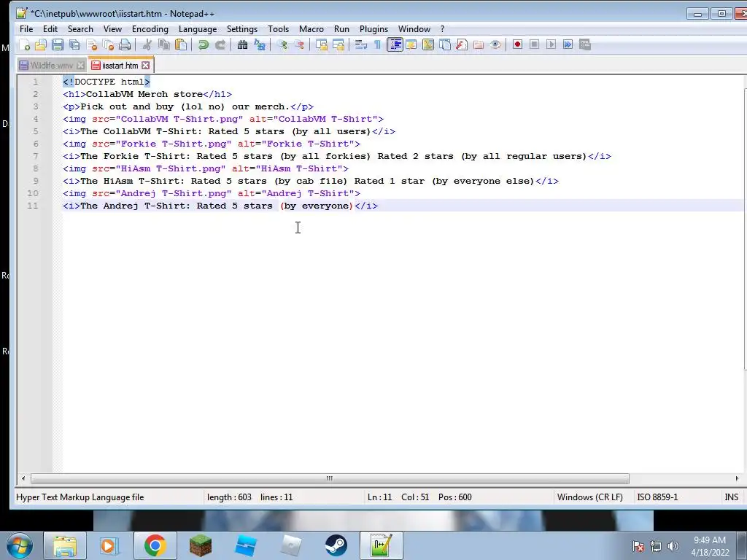Create a new file from the toolbar
Screen dimensions: 747x560
tap(24, 44)
